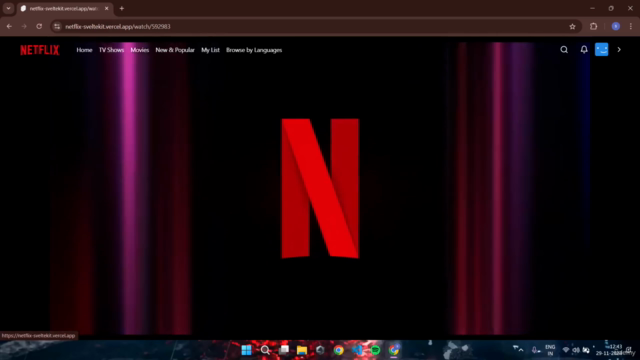Open taskbar Search
Image resolution: width=640 pixels, height=360 pixels.
click(x=265, y=350)
